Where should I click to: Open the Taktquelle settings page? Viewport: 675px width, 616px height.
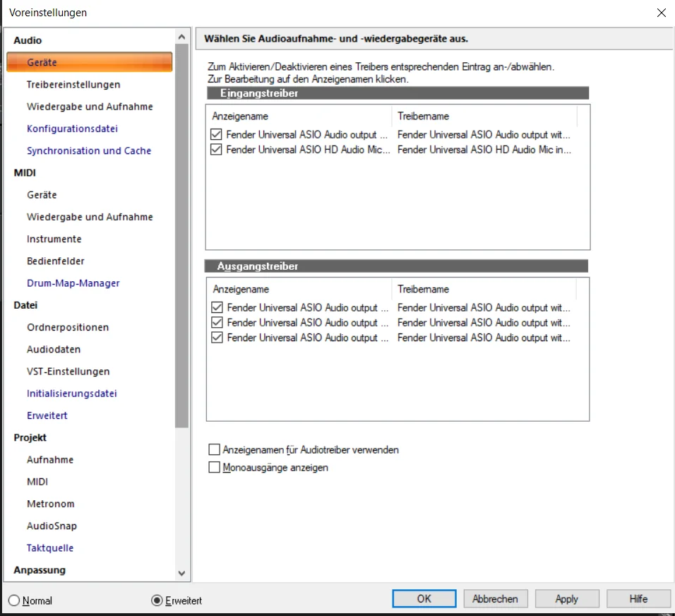pos(50,548)
